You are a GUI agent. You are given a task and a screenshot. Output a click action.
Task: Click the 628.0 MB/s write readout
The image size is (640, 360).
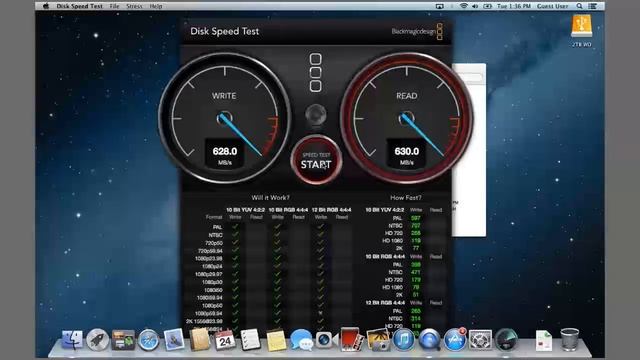224,154
